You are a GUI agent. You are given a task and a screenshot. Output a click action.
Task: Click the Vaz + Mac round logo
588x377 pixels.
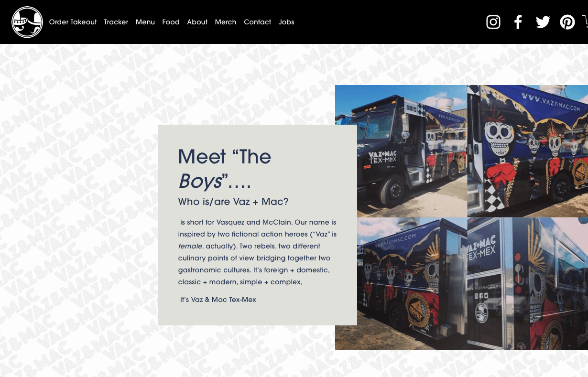pyautogui.click(x=27, y=22)
